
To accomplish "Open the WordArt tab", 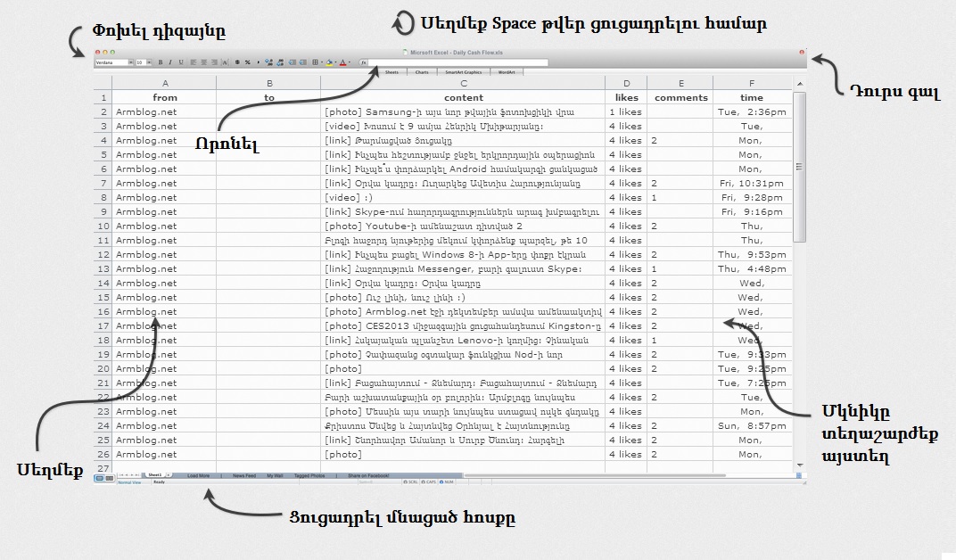I will click(507, 72).
